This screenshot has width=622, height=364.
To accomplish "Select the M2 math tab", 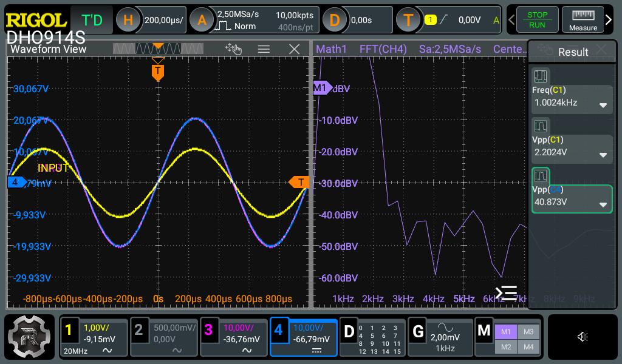I will point(506,346).
